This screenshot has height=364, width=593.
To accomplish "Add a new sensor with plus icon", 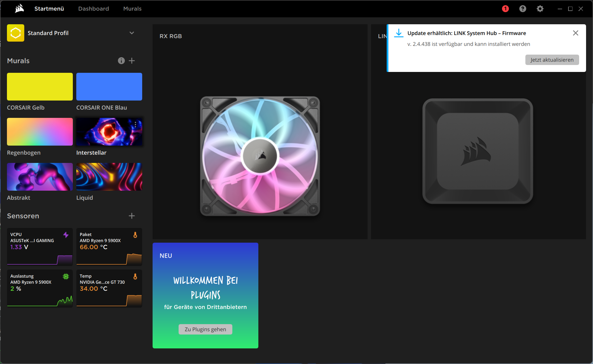I will (132, 216).
